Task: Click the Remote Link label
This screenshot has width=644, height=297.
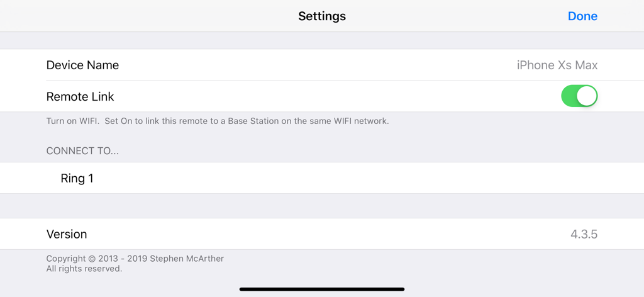Action: point(80,97)
